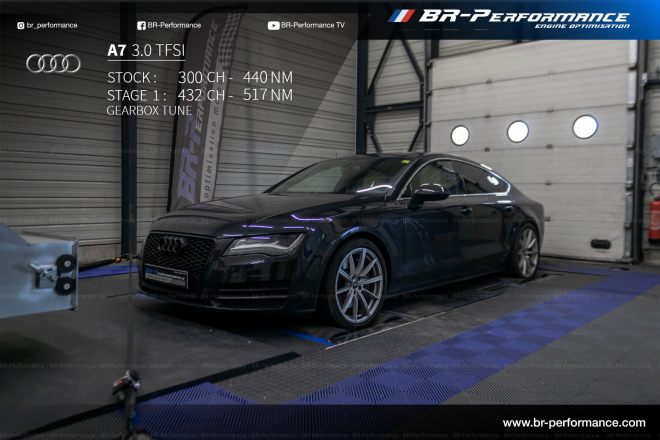Click the Stock 300 CH power line

200,77
